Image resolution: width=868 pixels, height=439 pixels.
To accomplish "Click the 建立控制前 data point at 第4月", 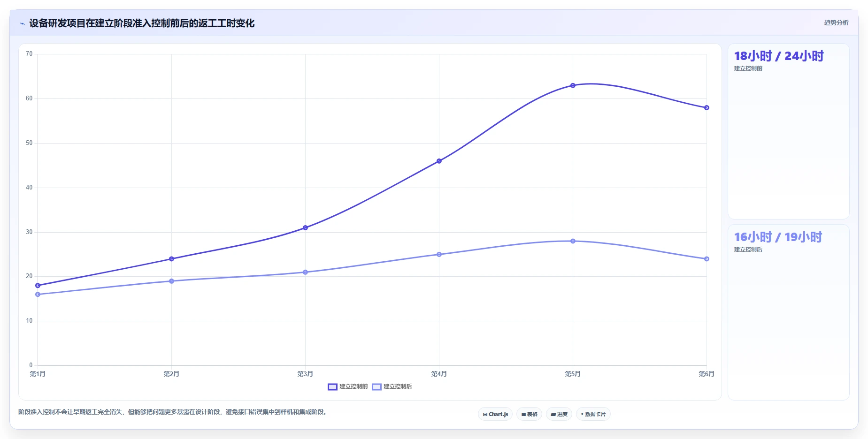I will pyautogui.click(x=439, y=161).
